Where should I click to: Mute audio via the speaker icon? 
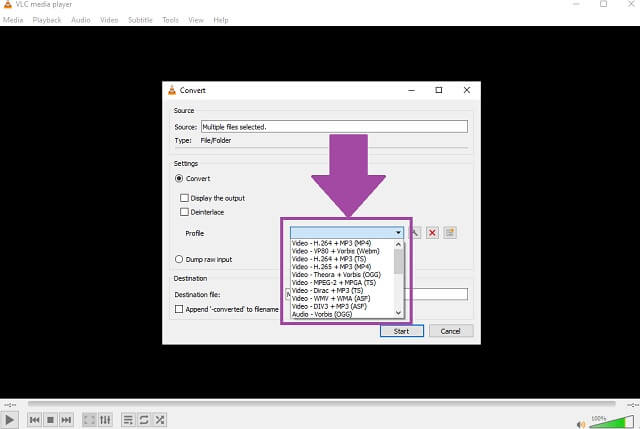tap(580, 425)
